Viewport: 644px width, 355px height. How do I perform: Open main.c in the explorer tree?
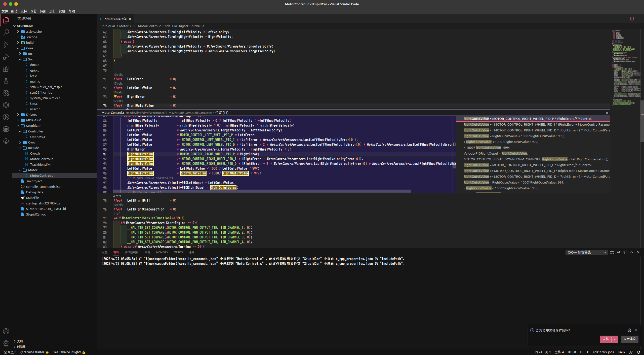click(35, 81)
